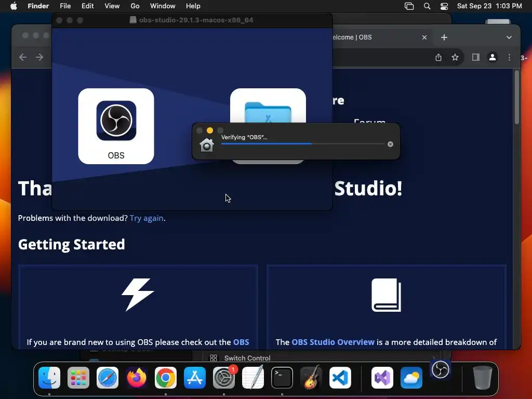This screenshot has width=532, height=399.
Task: Open the Help menu
Action: pos(193,6)
